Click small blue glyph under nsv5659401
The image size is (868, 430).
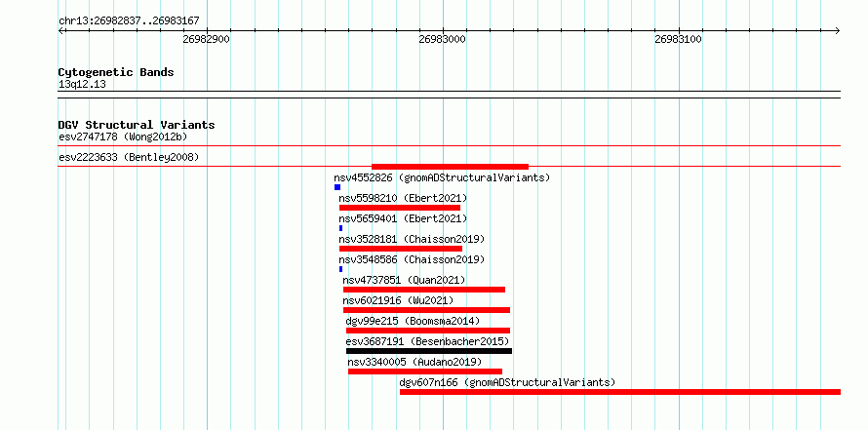[341, 228]
